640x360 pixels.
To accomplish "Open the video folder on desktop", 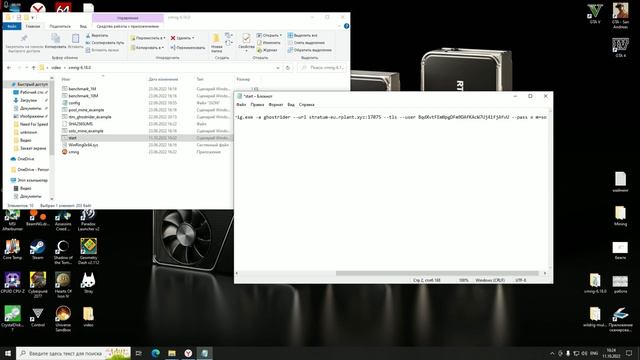I will (88, 317).
